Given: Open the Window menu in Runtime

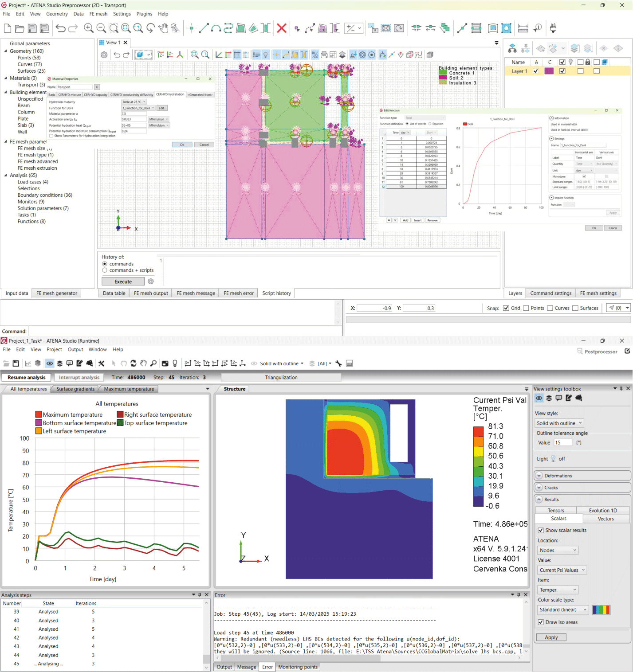Looking at the screenshot, I should click(98, 350).
